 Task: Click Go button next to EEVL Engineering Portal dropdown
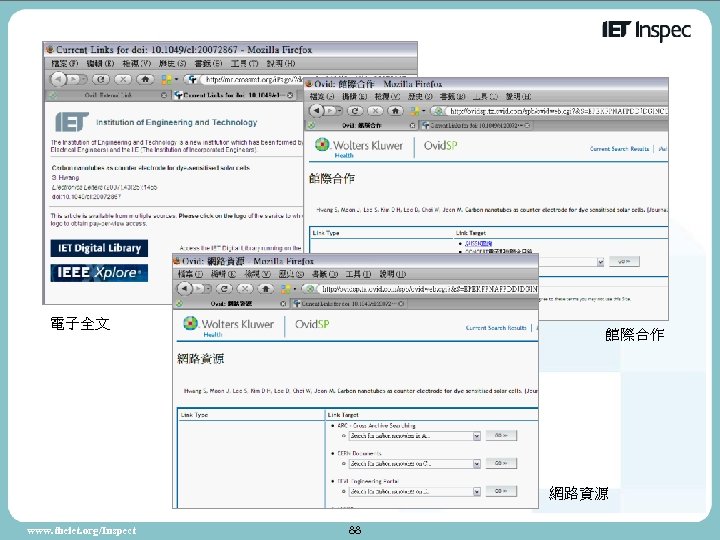501,491
